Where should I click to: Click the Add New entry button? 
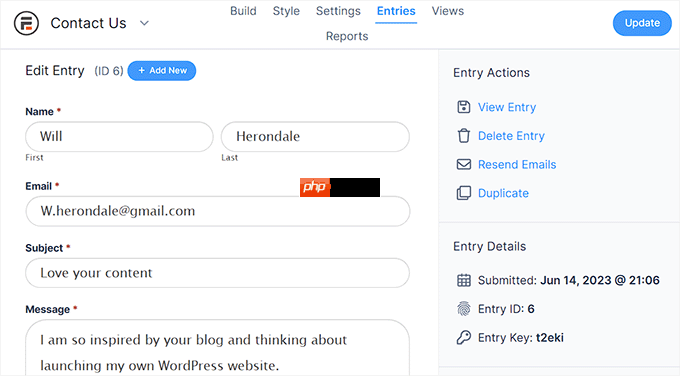click(162, 71)
